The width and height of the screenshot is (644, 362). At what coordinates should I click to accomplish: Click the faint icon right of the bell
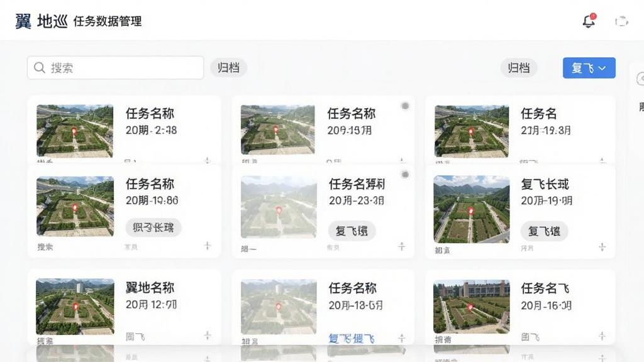(621, 21)
